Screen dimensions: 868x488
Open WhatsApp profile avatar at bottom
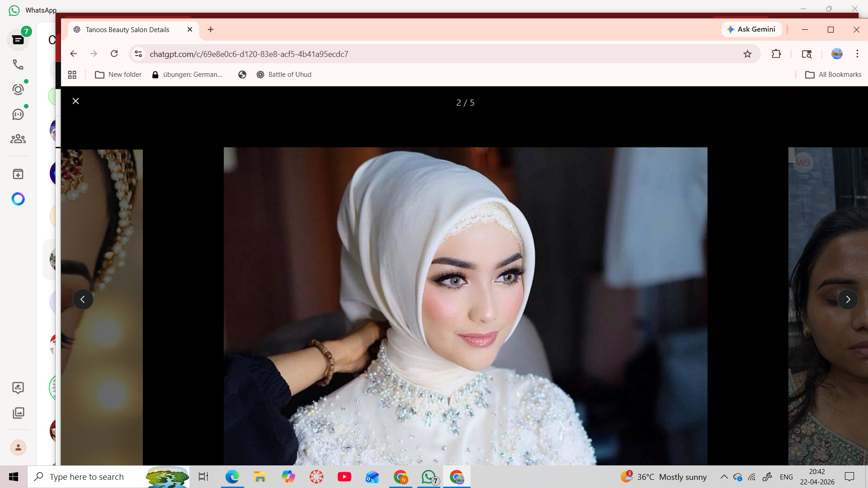tap(18, 447)
